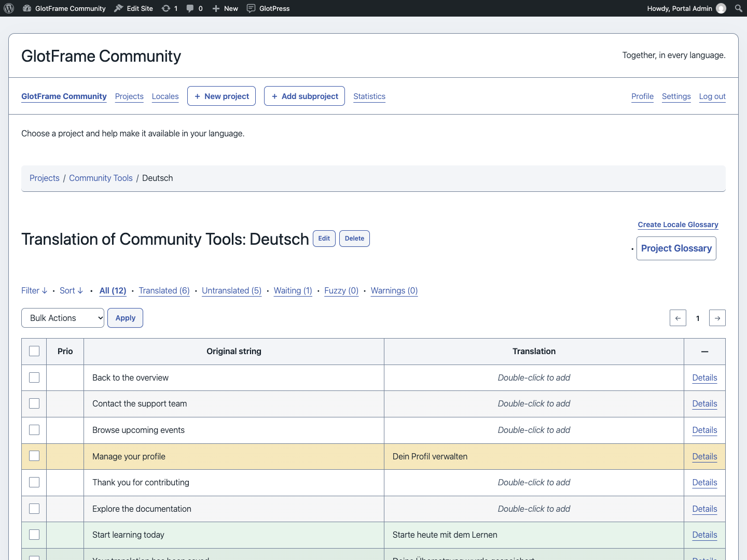This screenshot has width=747, height=560.
Task: Open the Project Glossary
Action: [x=676, y=248]
